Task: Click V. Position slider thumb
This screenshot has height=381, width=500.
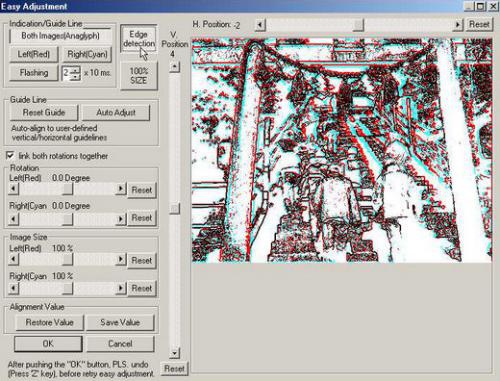Action: (x=174, y=209)
